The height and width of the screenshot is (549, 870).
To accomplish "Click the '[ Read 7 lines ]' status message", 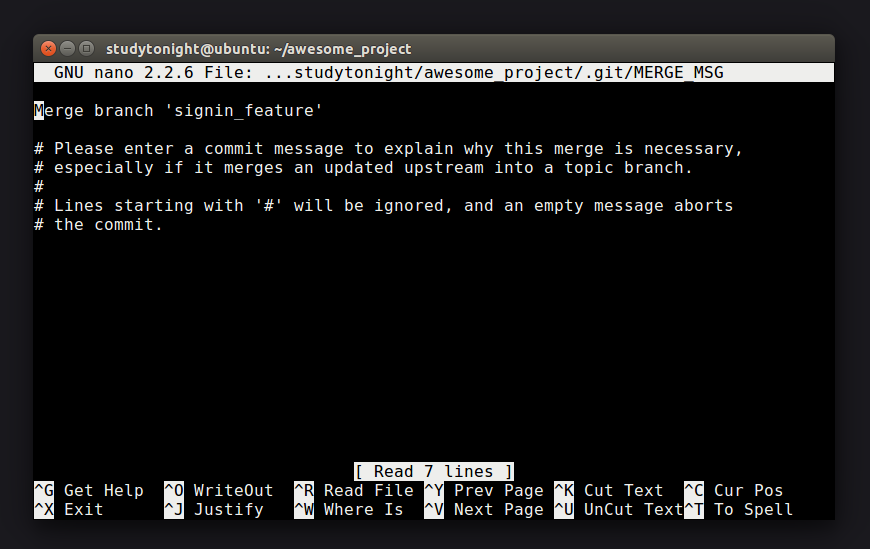I will (434, 471).
